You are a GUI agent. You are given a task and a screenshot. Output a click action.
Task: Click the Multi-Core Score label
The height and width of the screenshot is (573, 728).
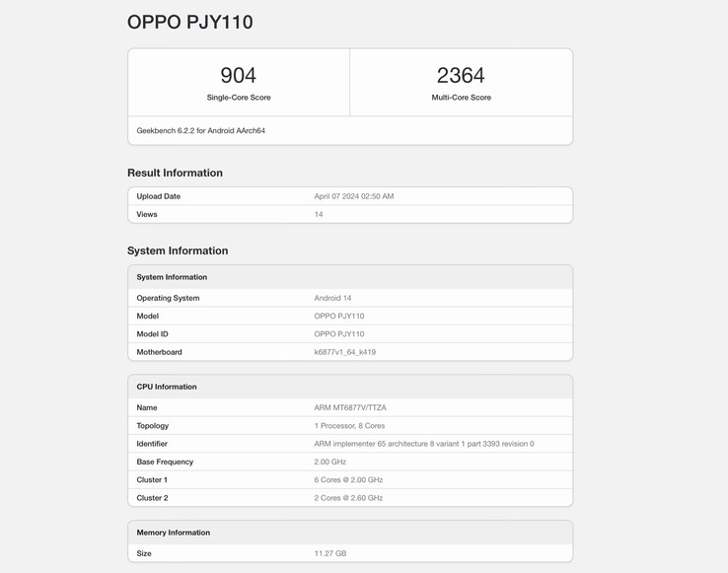(x=461, y=98)
